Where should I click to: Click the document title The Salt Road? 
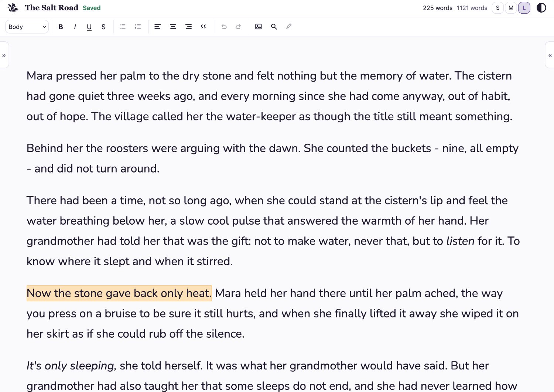point(52,8)
